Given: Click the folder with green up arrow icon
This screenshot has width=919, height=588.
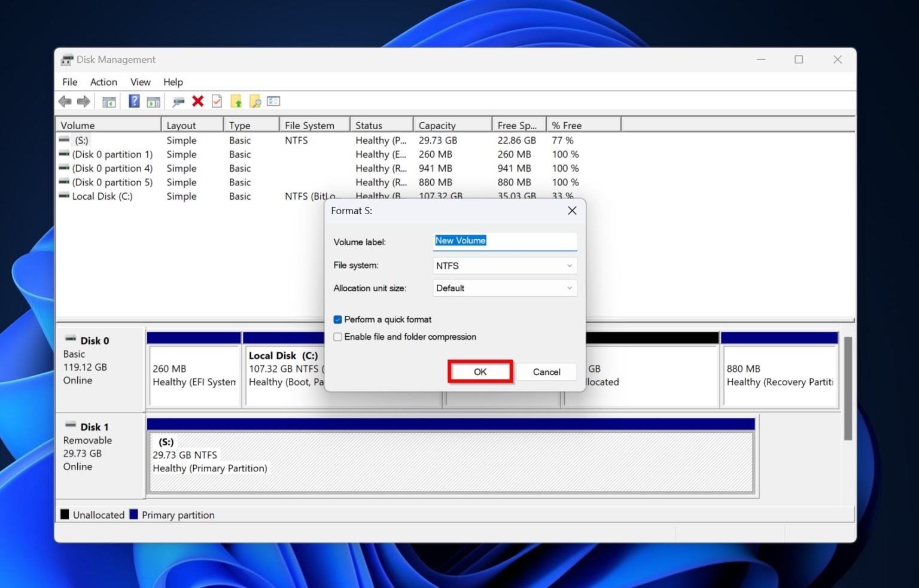Looking at the screenshot, I should point(236,101).
